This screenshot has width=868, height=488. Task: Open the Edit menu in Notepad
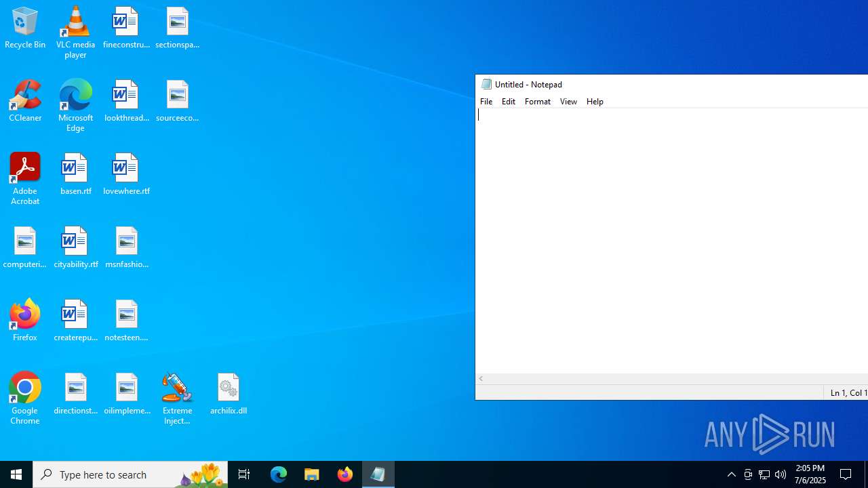509,102
